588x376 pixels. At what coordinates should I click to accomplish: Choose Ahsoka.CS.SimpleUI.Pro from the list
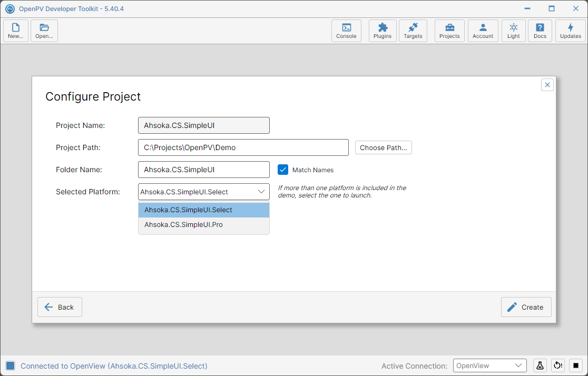pos(203,224)
